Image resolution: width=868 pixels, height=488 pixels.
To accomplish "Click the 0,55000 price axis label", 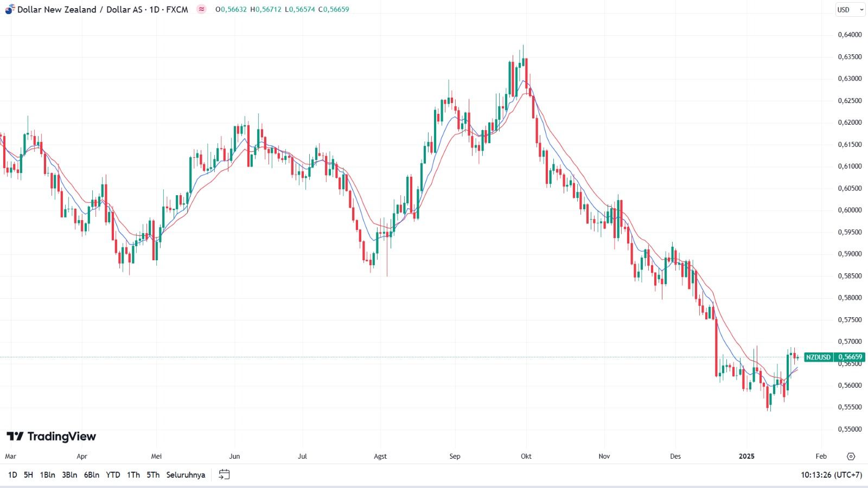I will pyautogui.click(x=850, y=429).
